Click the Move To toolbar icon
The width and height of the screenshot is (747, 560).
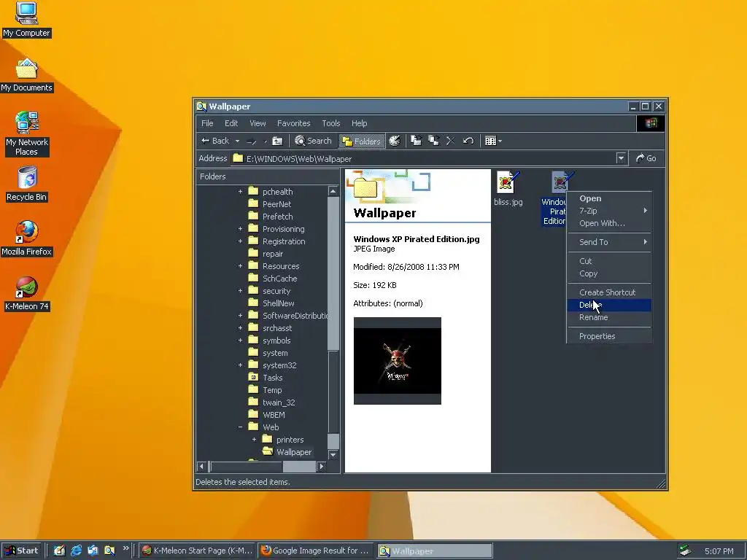[417, 141]
